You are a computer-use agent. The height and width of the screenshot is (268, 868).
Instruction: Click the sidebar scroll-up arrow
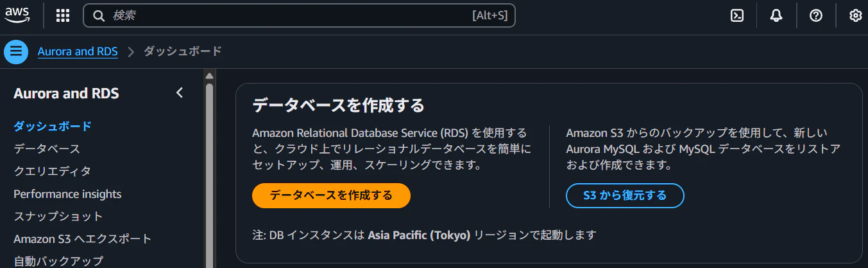coord(209,76)
